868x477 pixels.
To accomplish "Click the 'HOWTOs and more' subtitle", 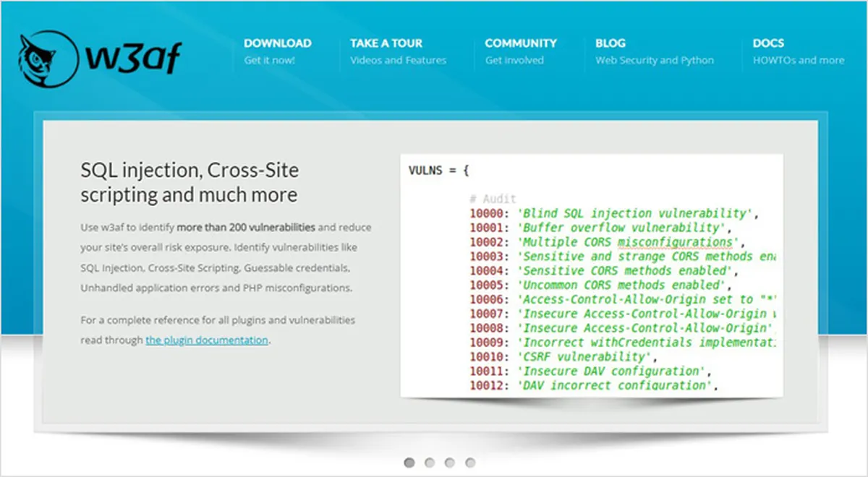I will 799,61.
